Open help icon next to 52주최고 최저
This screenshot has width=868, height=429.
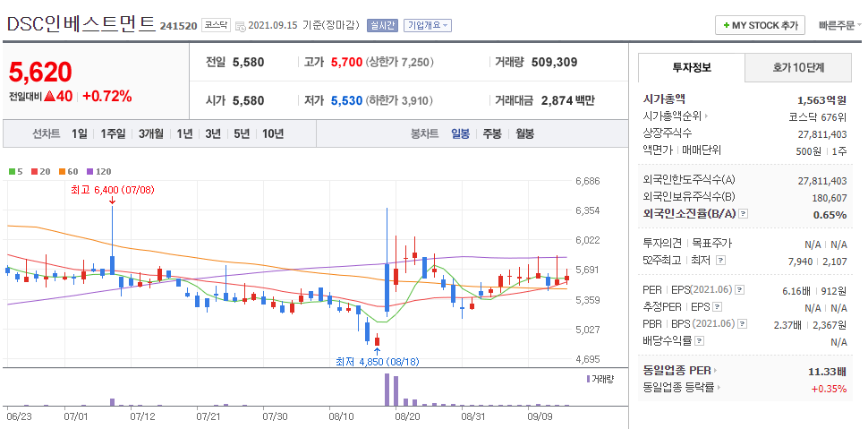(720, 260)
